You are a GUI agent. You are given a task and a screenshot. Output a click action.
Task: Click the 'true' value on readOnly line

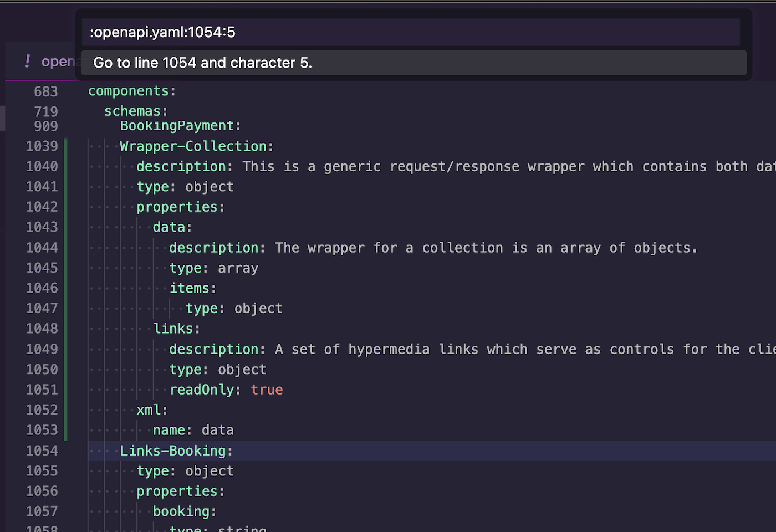point(267,390)
